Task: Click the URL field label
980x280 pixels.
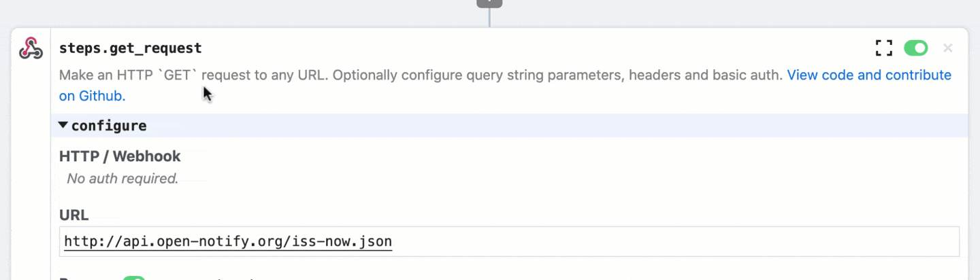Action: [x=73, y=215]
